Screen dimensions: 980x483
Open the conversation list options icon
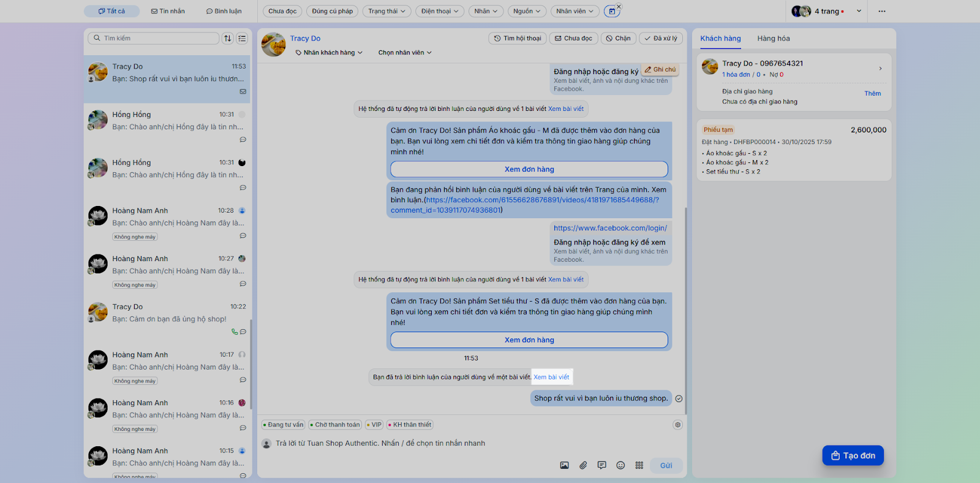coord(243,38)
